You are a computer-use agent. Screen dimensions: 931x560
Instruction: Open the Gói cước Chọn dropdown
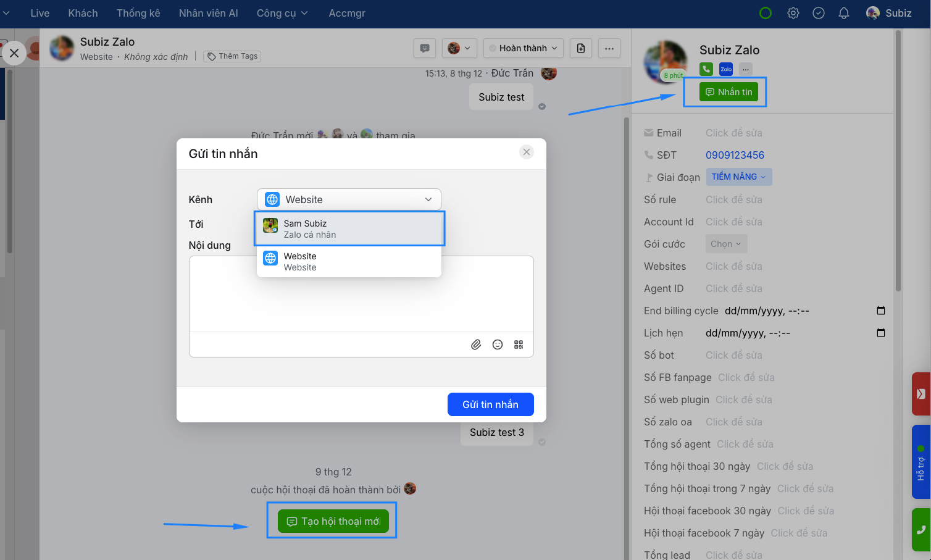(726, 244)
